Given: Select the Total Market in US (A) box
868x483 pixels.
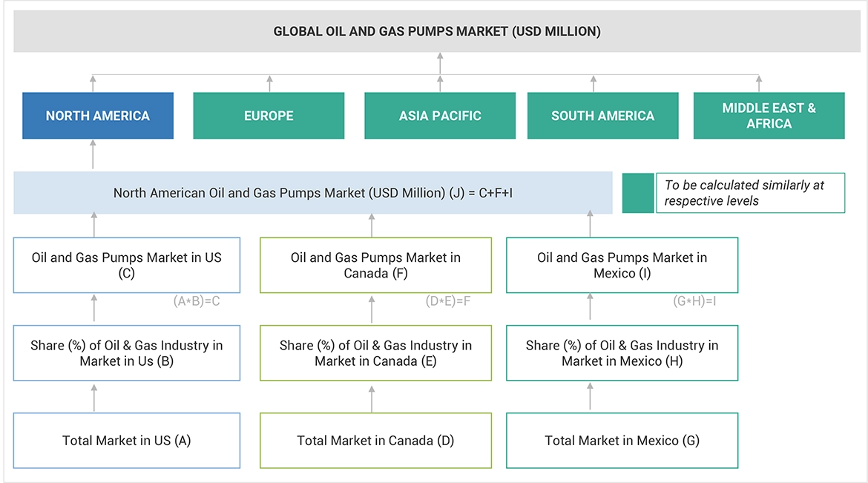Looking at the screenshot, I should (127, 441).
